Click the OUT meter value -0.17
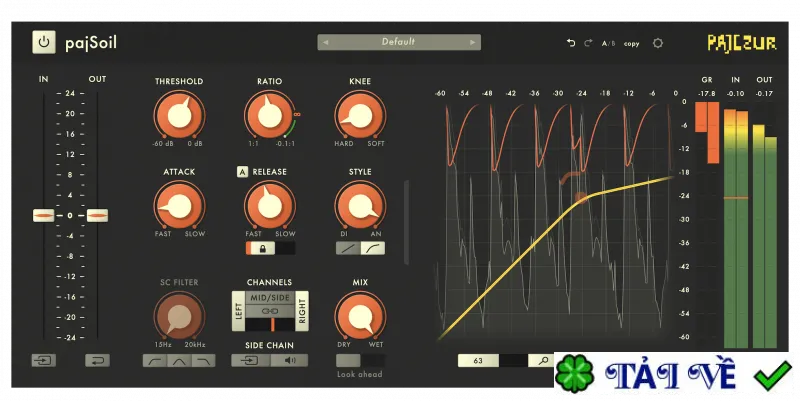The height and width of the screenshot is (401, 800). [x=764, y=93]
